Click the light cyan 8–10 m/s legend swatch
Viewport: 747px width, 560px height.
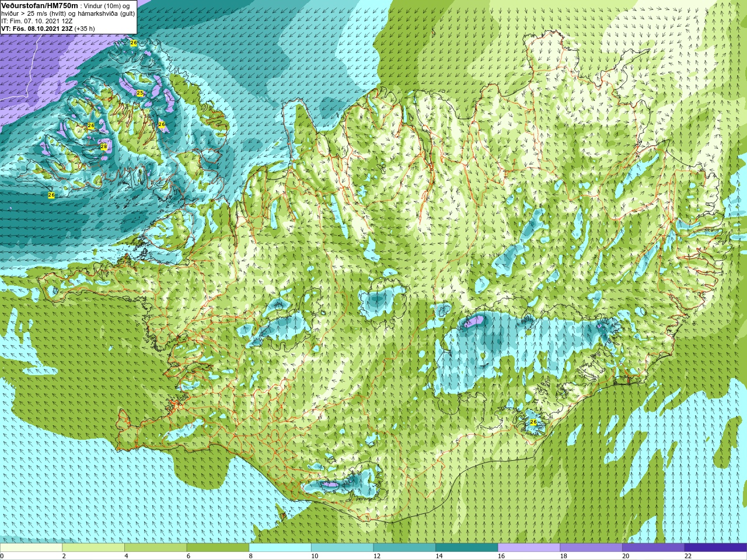point(280,548)
